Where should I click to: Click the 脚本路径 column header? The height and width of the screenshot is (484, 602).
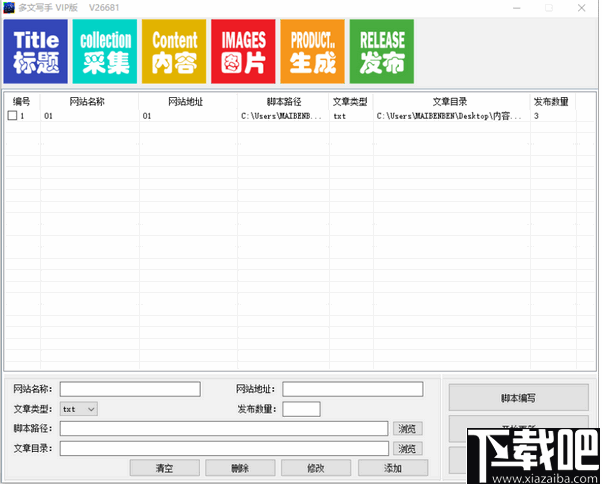click(x=284, y=102)
